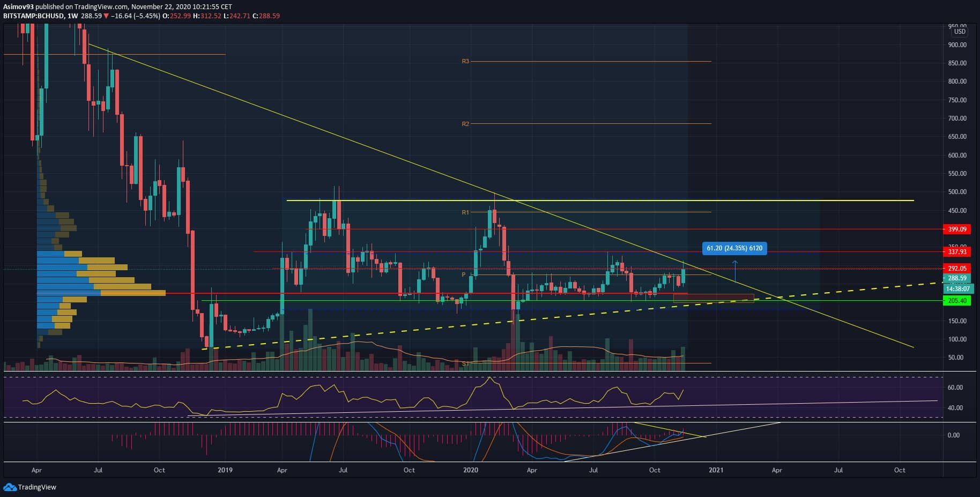The image size is (980, 497).
Task: Click the red 292.05 price tag
Action: pos(957,269)
